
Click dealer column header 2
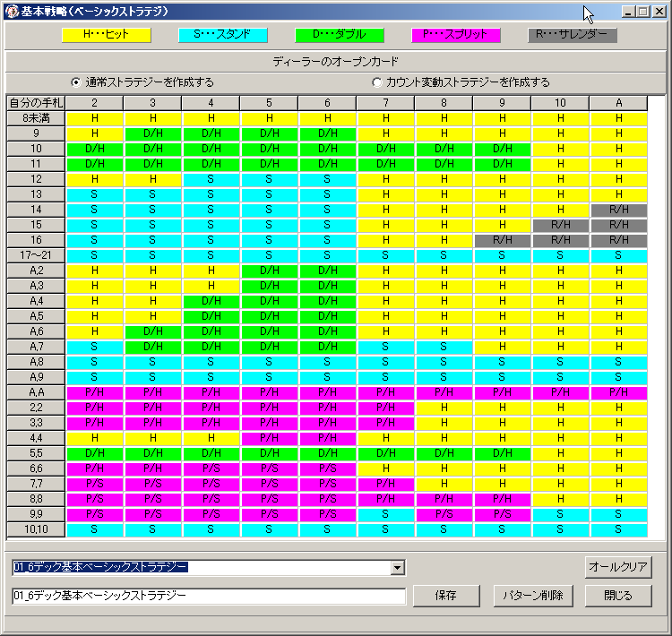pos(94,103)
